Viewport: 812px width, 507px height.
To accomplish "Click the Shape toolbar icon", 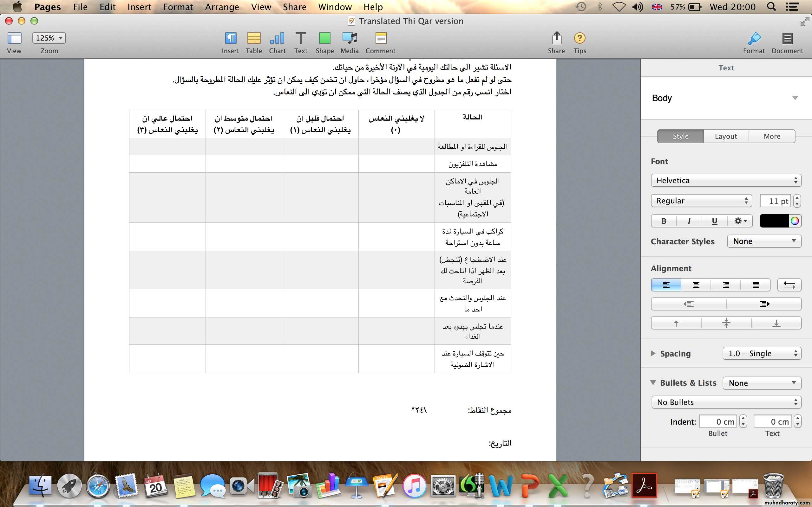I will point(324,38).
